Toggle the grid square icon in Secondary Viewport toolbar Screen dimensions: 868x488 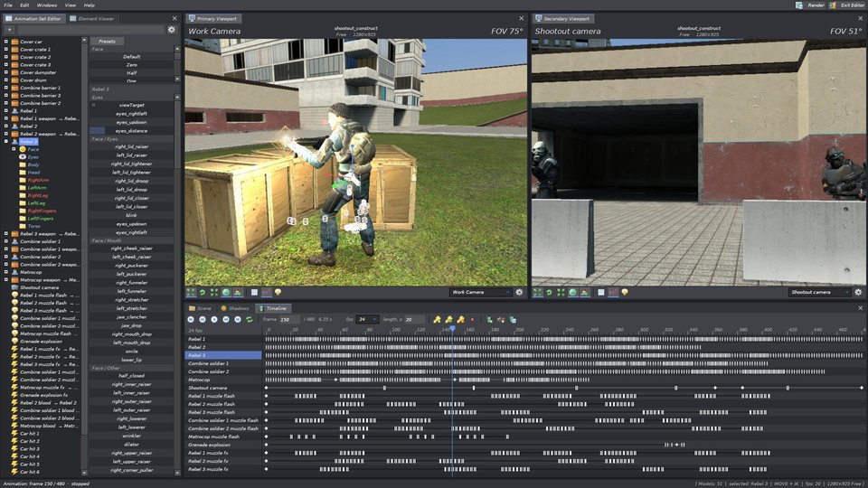click(601, 292)
